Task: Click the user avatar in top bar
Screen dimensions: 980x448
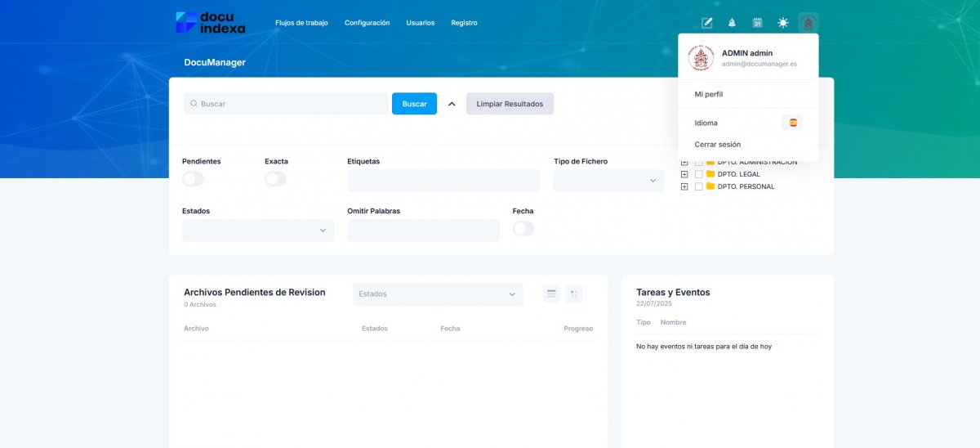Action: (808, 23)
